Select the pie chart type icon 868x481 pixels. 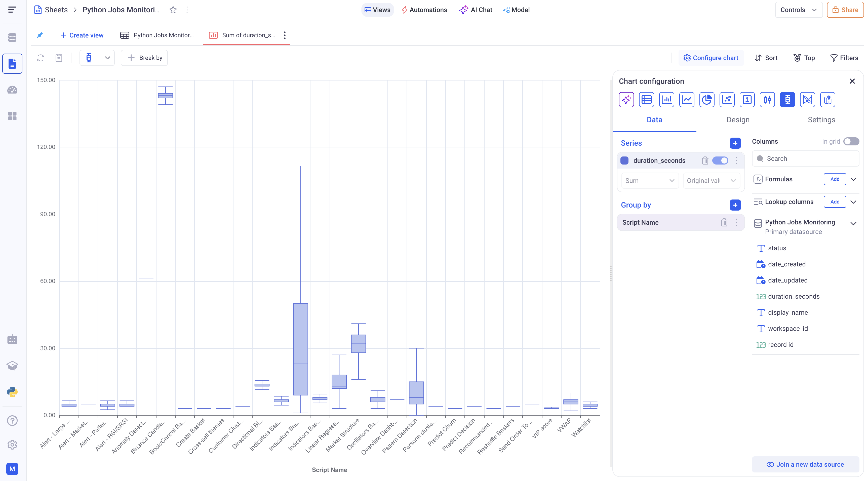pos(706,100)
